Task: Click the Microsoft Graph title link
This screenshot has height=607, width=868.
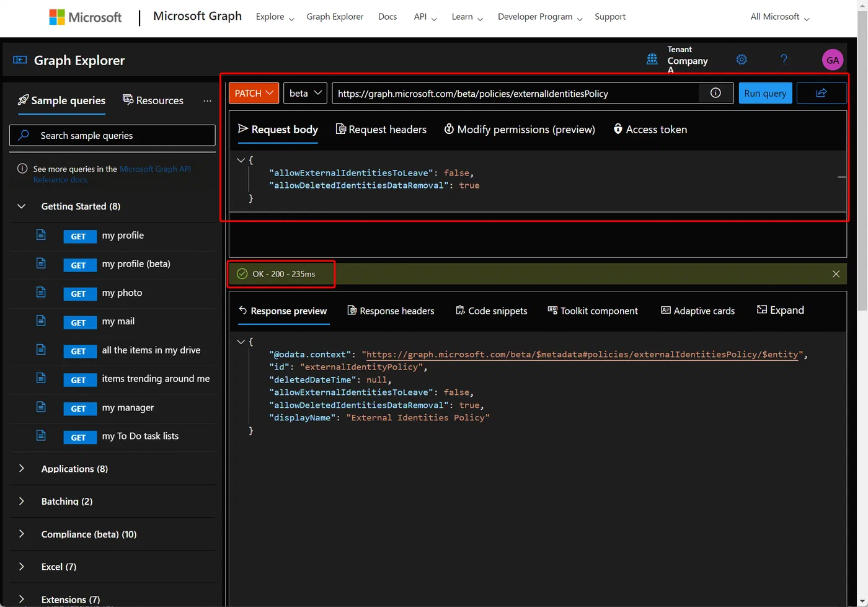Action: click(x=197, y=16)
